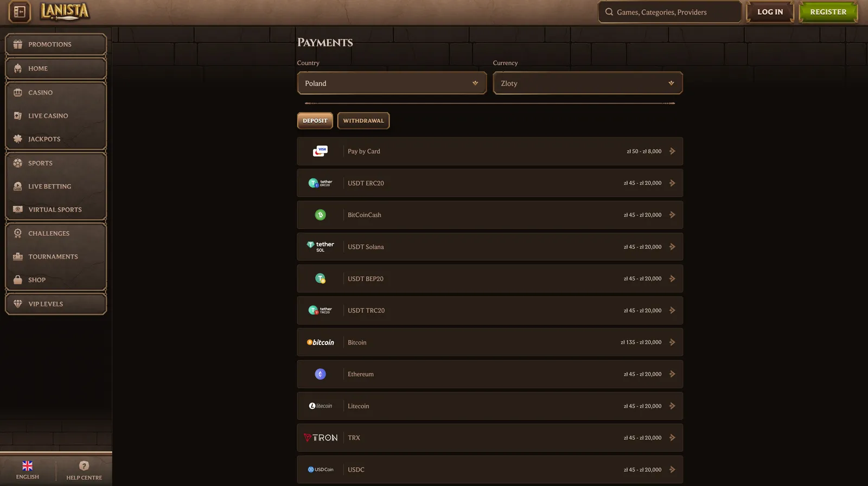Click the green Register button
Viewport: 868px width, 486px height.
click(x=828, y=12)
